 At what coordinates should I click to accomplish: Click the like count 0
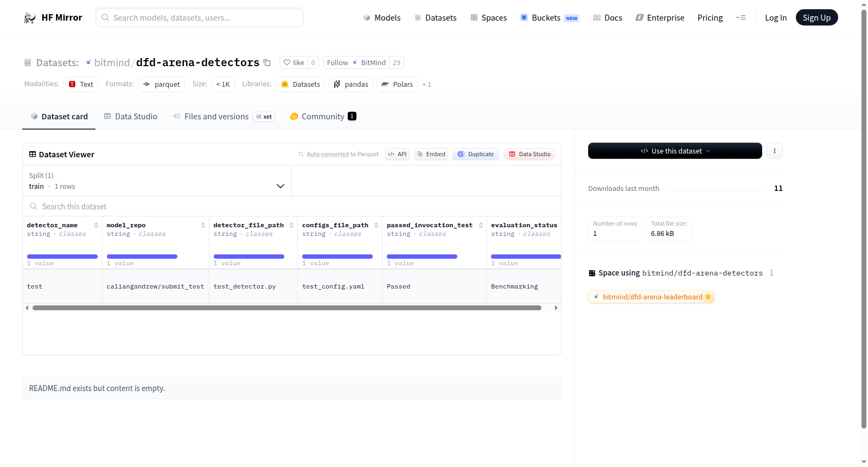pyautogui.click(x=313, y=62)
